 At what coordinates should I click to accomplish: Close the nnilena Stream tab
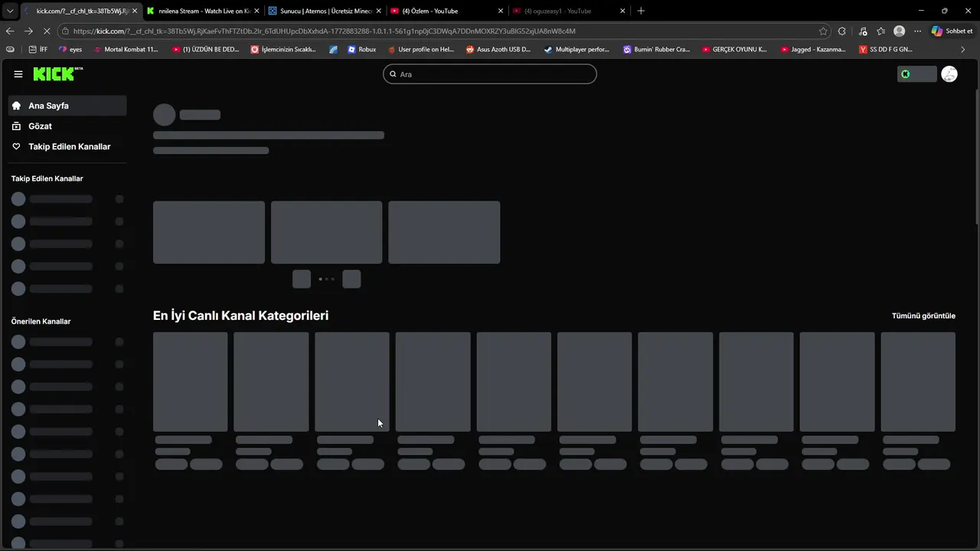256,11
